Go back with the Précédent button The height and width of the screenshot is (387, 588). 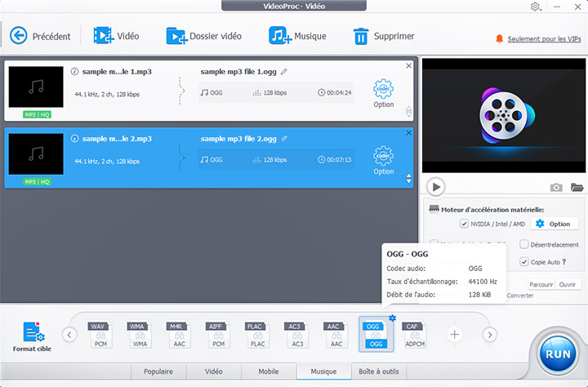pyautogui.click(x=40, y=36)
